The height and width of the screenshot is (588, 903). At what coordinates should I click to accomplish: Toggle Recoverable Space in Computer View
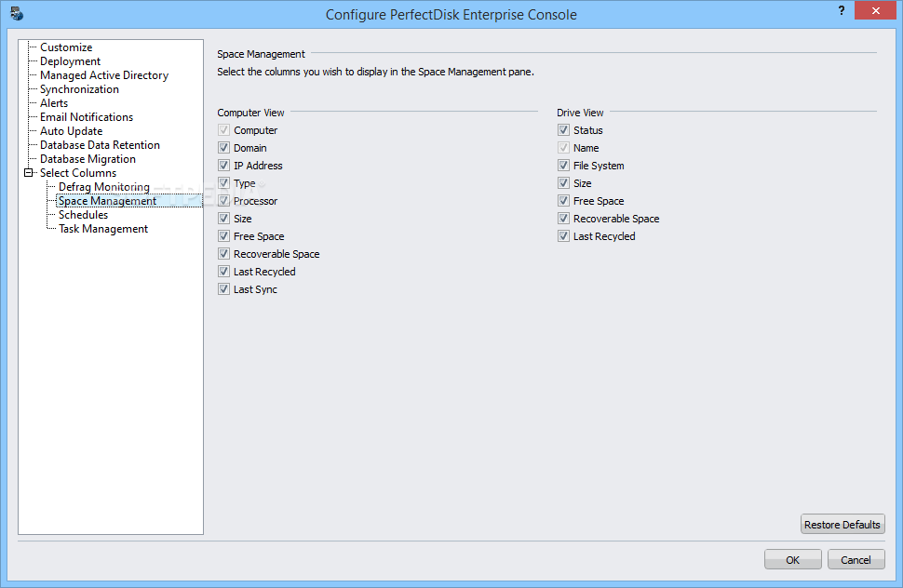pyautogui.click(x=224, y=254)
